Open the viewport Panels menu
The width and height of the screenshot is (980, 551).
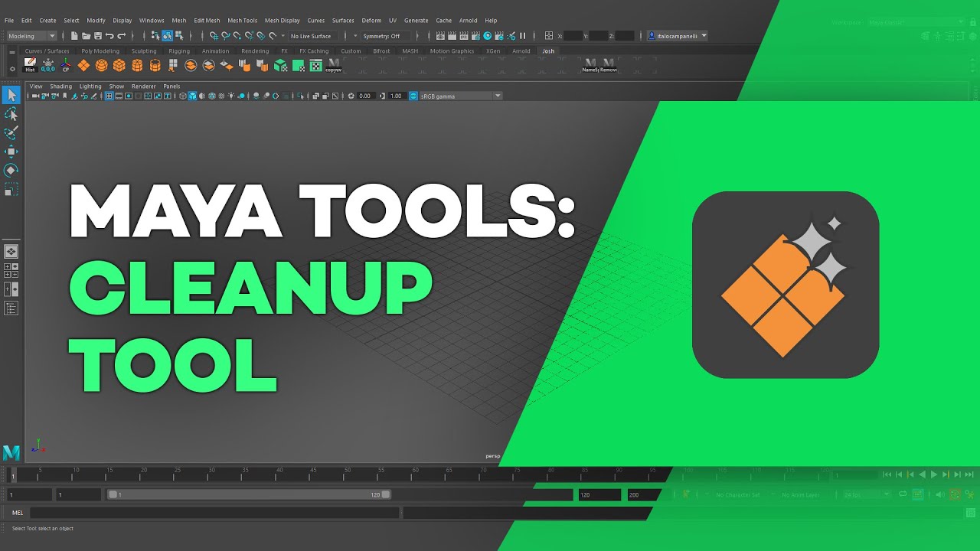click(171, 86)
